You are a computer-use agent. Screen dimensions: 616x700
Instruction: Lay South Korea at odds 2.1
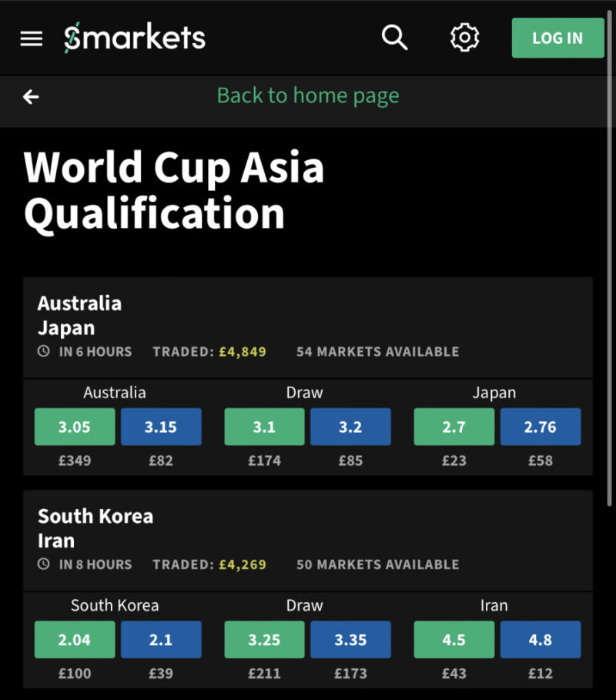(161, 640)
